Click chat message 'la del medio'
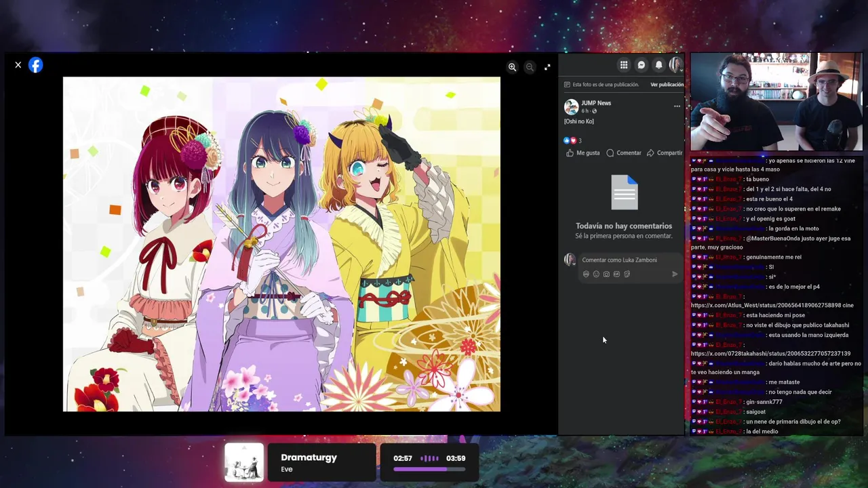 762,432
